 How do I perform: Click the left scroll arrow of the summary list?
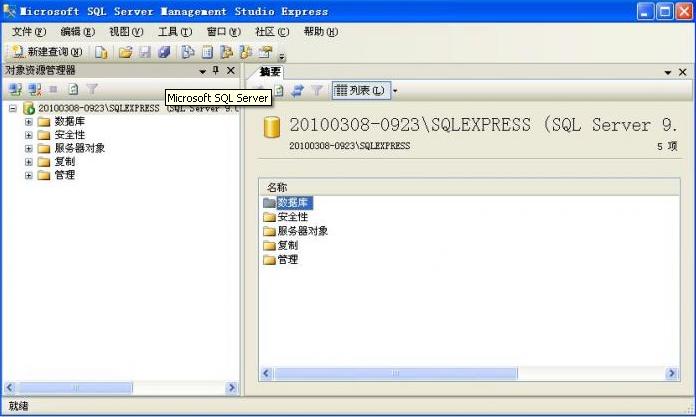266,373
